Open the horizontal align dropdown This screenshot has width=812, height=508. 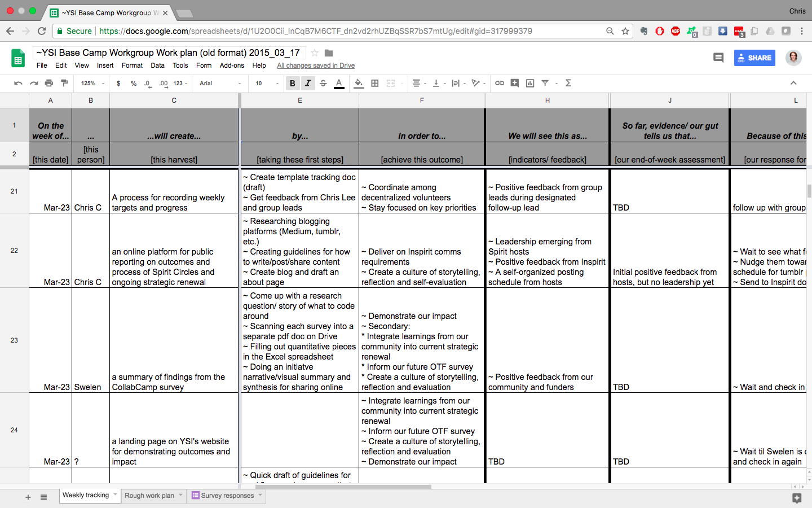pos(419,83)
